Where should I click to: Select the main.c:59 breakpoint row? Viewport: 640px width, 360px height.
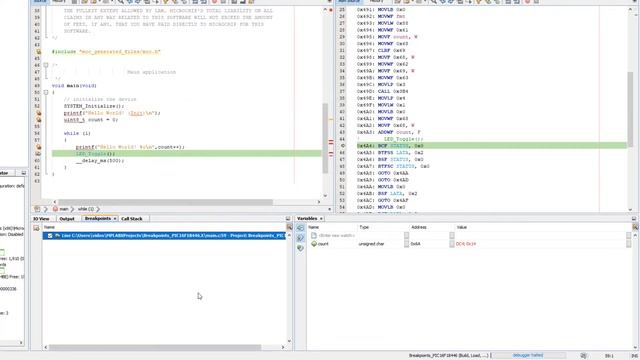(x=164, y=236)
